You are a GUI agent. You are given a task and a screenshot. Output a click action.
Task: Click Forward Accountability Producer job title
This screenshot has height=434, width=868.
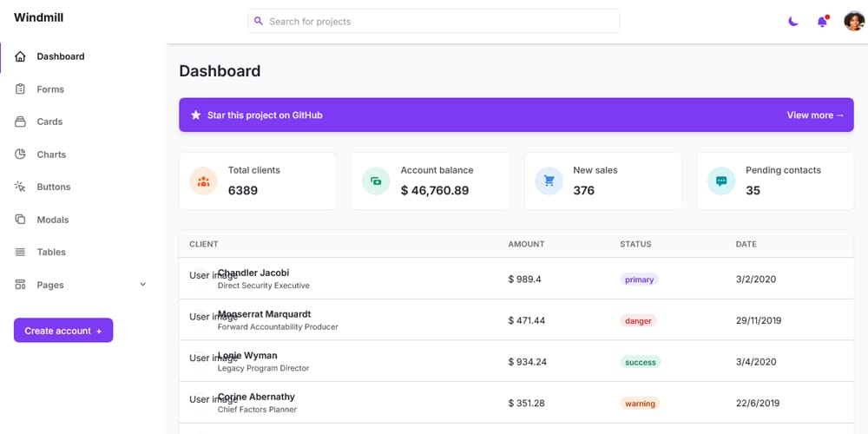278,327
